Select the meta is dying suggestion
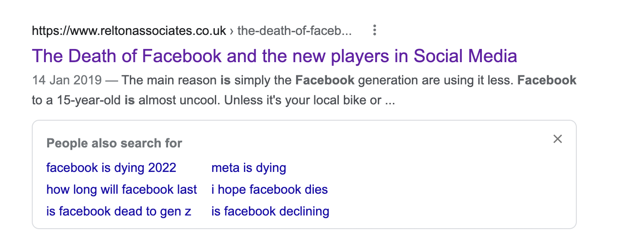644x235 pixels. 248,168
